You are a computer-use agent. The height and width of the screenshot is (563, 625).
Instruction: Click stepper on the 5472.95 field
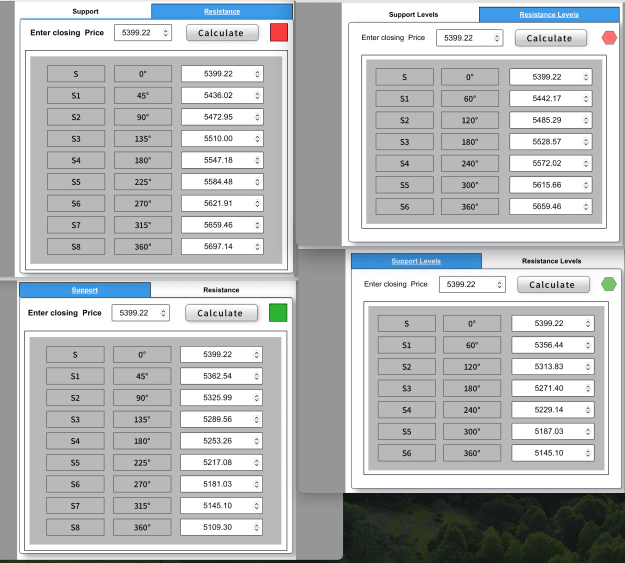(257, 117)
